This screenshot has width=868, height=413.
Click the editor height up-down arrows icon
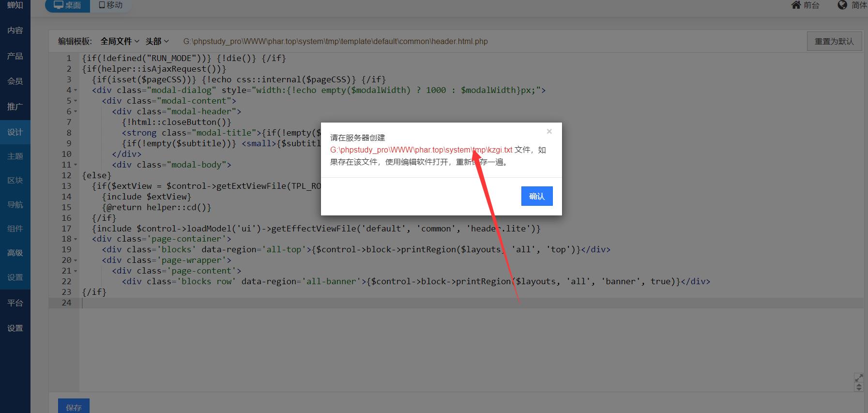[x=859, y=387]
